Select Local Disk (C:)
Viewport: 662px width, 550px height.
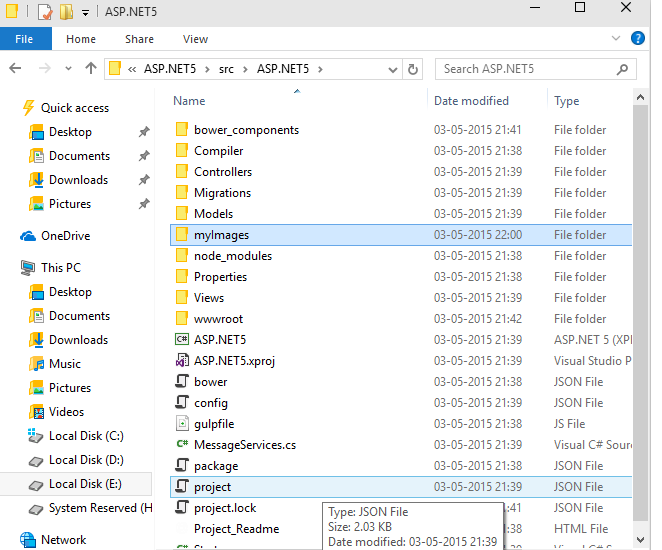click(86, 436)
